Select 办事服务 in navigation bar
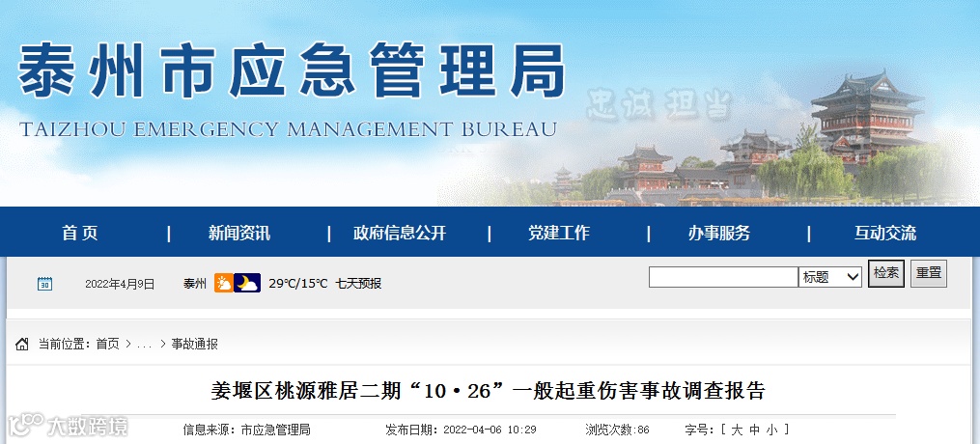 click(719, 233)
